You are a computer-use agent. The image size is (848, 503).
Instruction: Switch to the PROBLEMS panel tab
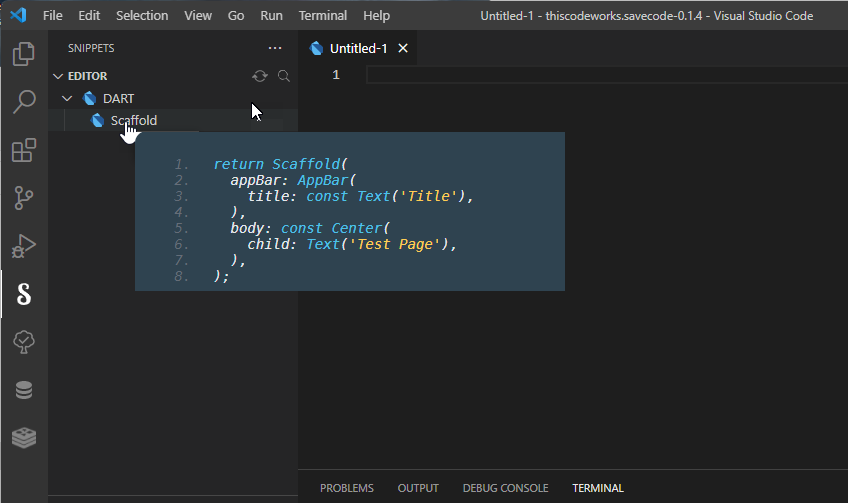coord(347,488)
